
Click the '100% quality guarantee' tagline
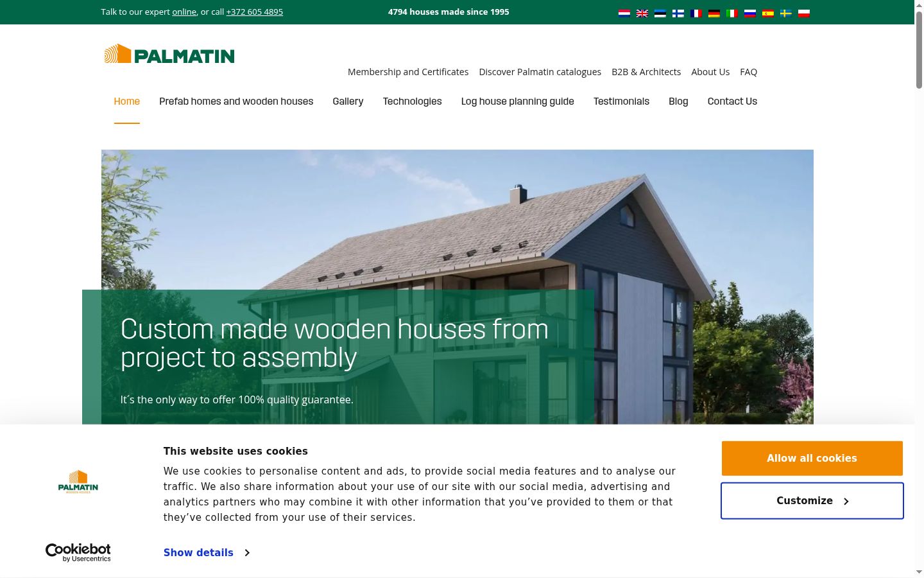[x=237, y=399]
